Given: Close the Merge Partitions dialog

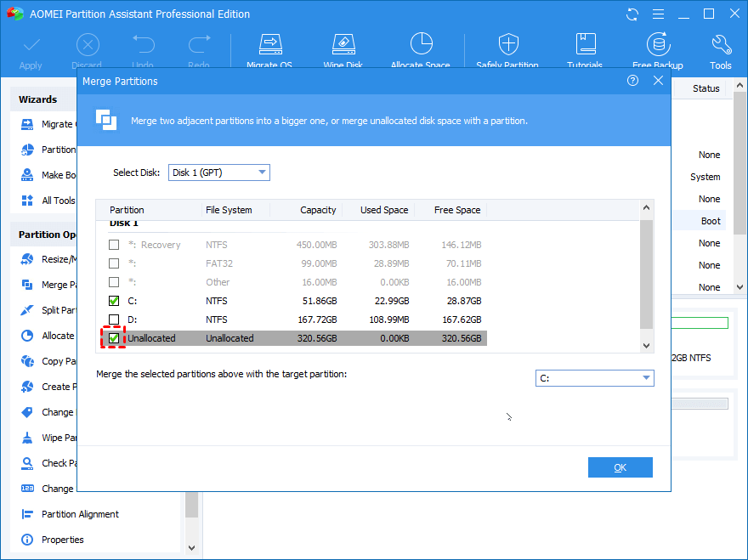Looking at the screenshot, I should tap(658, 81).
